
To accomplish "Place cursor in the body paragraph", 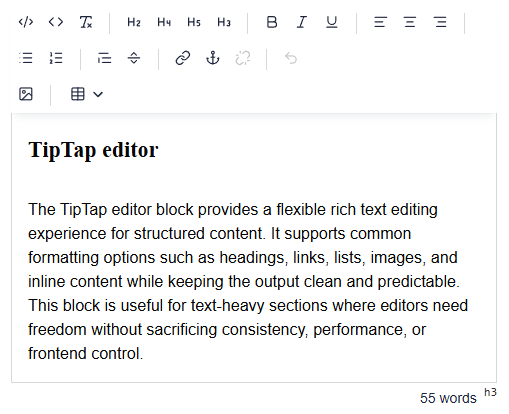I will [x=248, y=281].
